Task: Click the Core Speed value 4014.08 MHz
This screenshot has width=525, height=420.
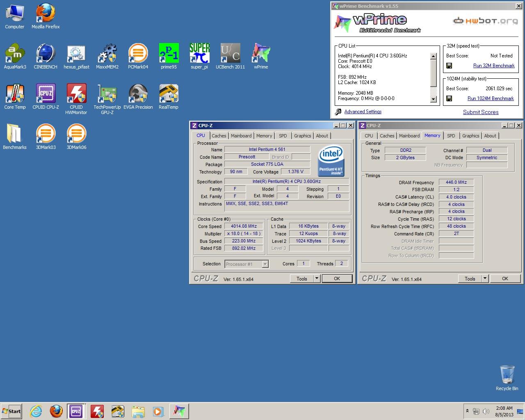Action: pyautogui.click(x=244, y=226)
